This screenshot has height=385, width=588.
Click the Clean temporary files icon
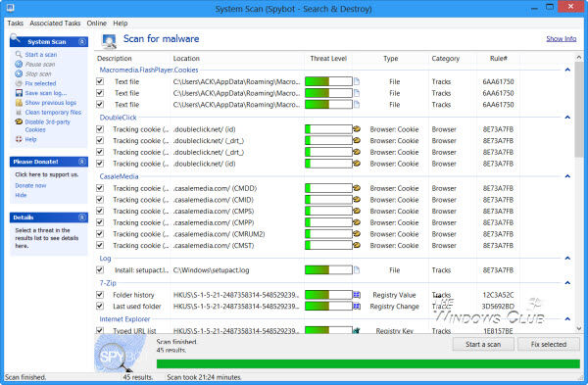pos(19,112)
